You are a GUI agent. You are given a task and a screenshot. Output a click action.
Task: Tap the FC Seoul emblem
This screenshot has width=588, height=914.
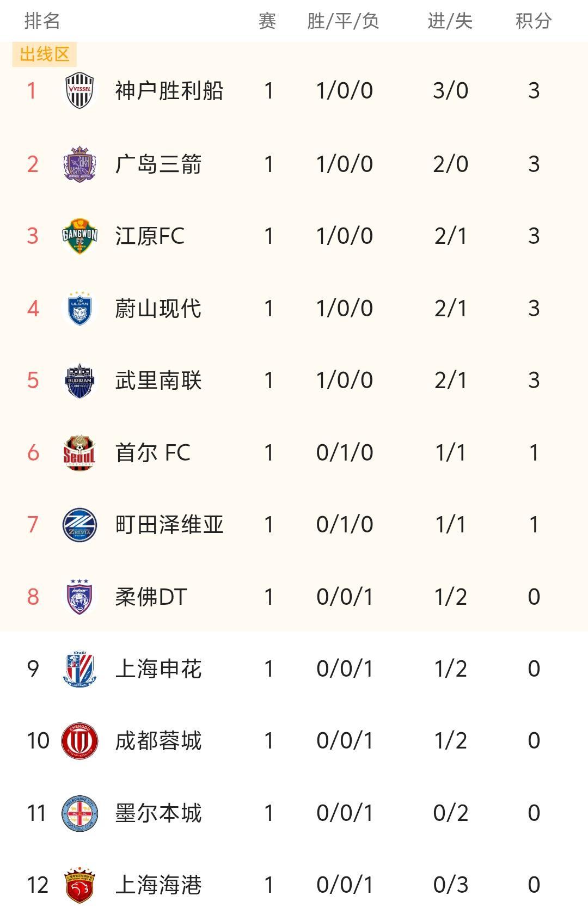79,453
